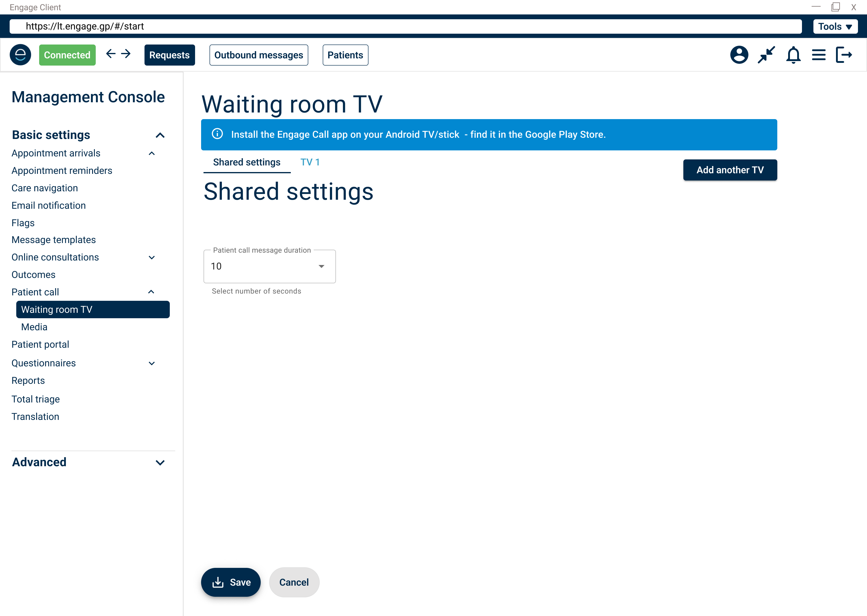Select the Shared settings tab
This screenshot has width=867, height=616.
point(247,162)
